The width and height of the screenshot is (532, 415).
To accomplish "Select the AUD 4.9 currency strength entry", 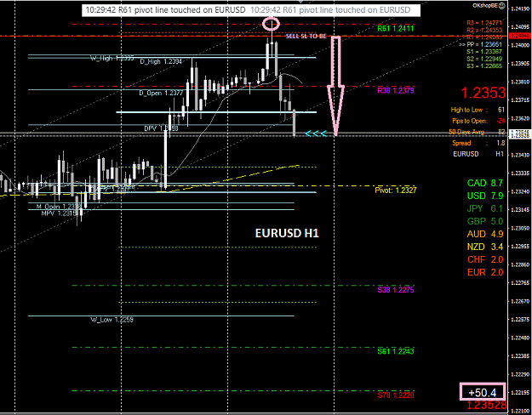I will pos(485,234).
